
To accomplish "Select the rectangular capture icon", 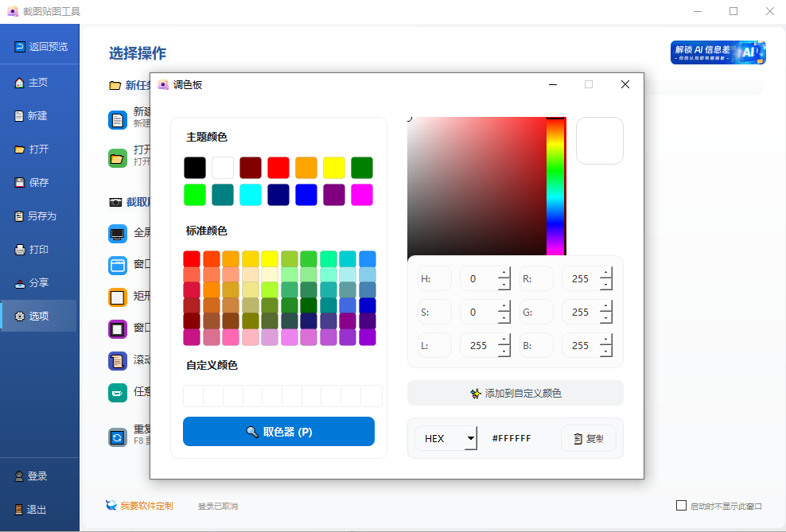I will 119,297.
